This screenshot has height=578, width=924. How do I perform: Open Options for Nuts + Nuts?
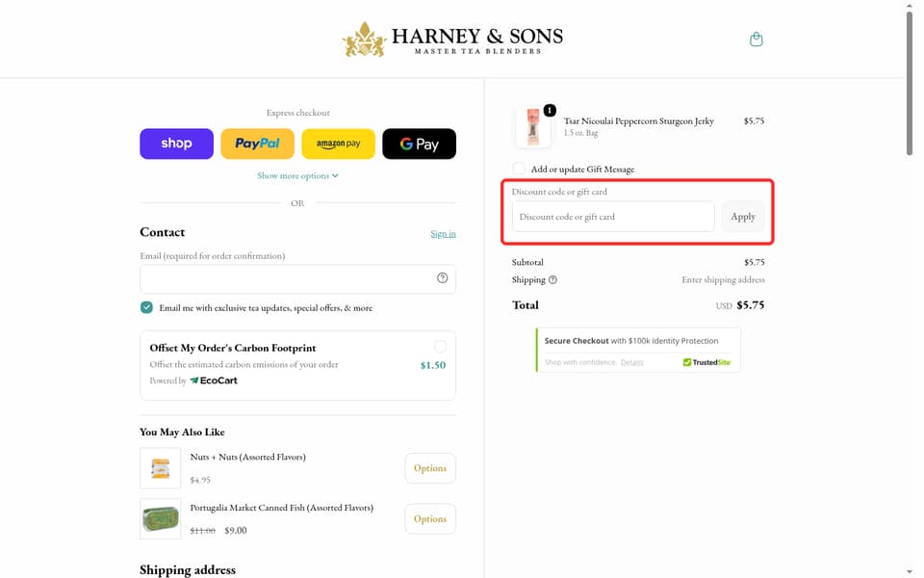[x=430, y=468]
